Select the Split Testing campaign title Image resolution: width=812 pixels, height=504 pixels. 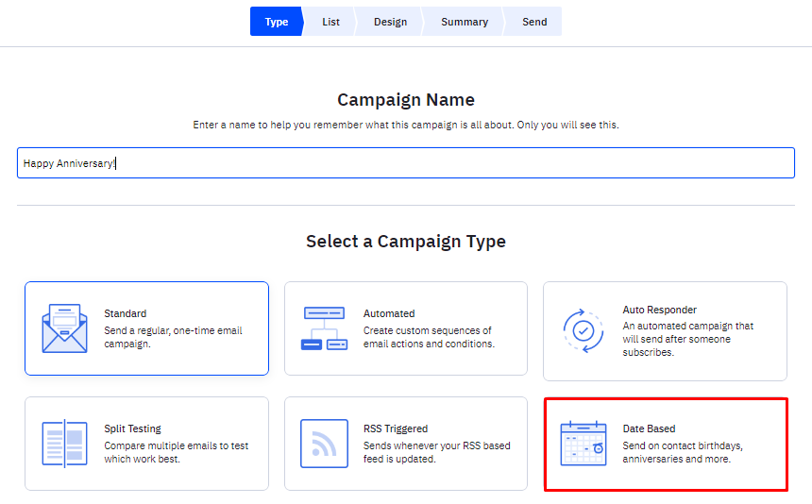(132, 428)
